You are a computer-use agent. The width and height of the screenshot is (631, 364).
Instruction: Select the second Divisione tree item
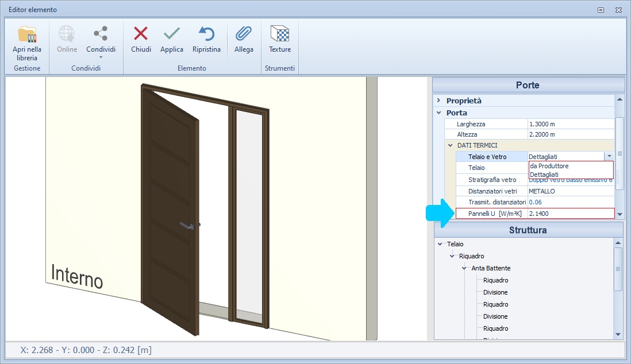(x=495, y=316)
